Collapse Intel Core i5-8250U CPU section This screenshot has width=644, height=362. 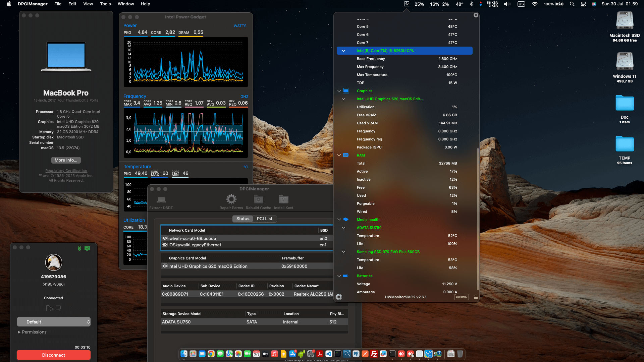click(343, 51)
